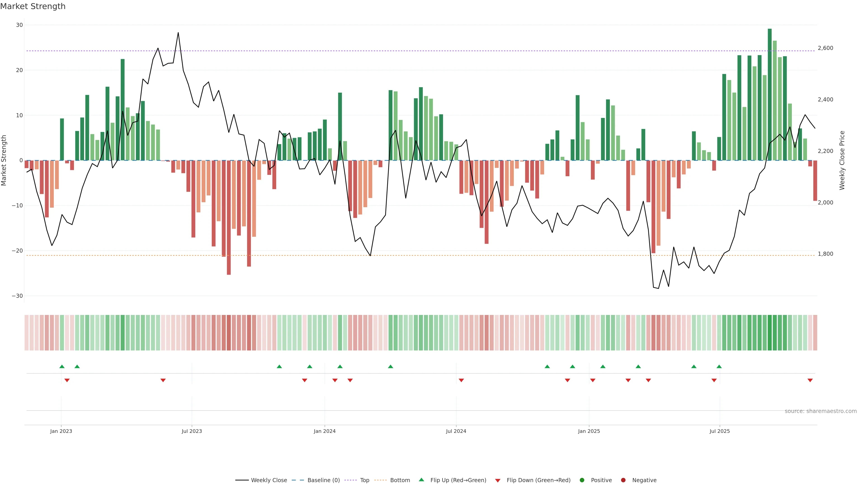This screenshot has height=488, width=868.
Task: Click the red Negative legend dot
Action: click(623, 480)
